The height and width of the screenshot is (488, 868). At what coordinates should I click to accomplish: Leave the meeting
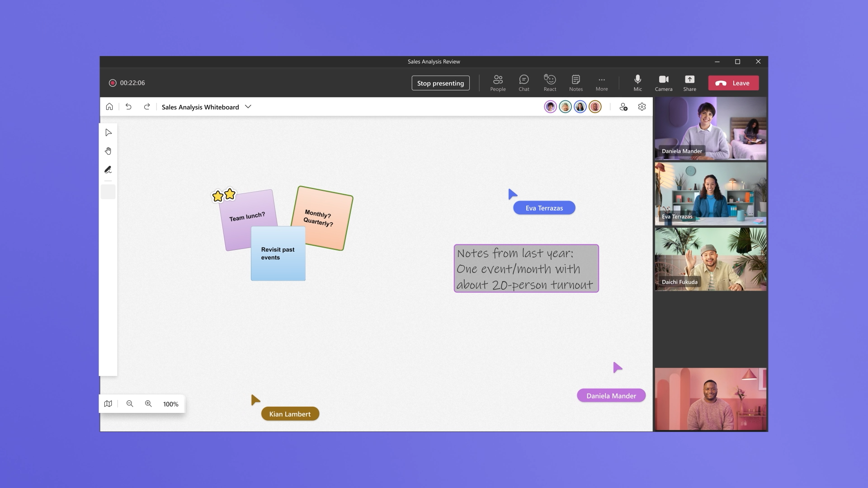tap(733, 83)
